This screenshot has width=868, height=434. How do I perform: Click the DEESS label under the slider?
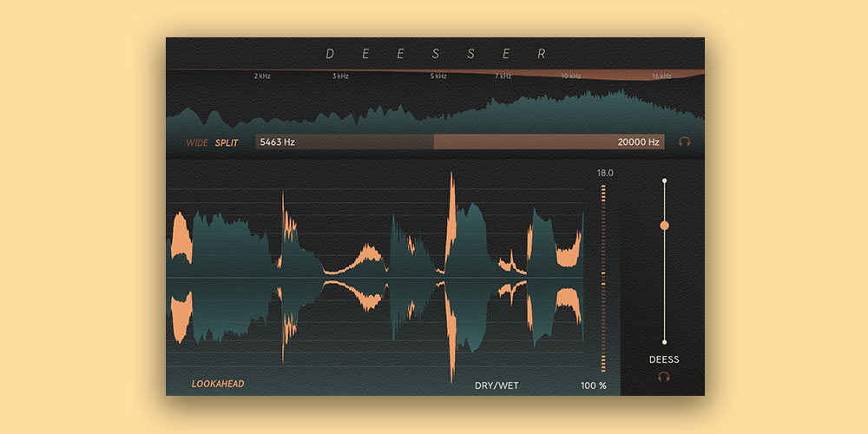point(664,359)
